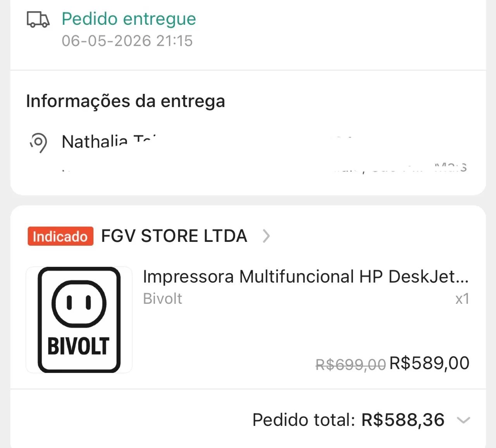Tap the delivery truck icon

[x=38, y=19]
